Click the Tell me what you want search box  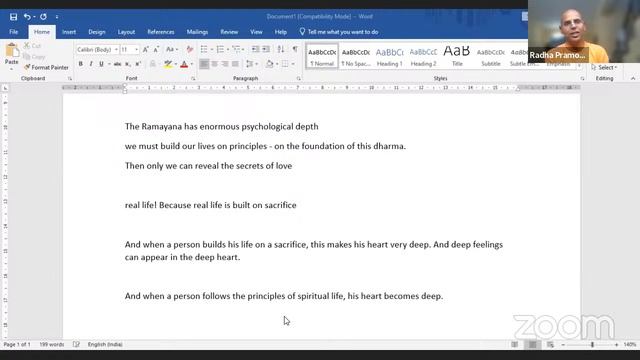coord(339,32)
